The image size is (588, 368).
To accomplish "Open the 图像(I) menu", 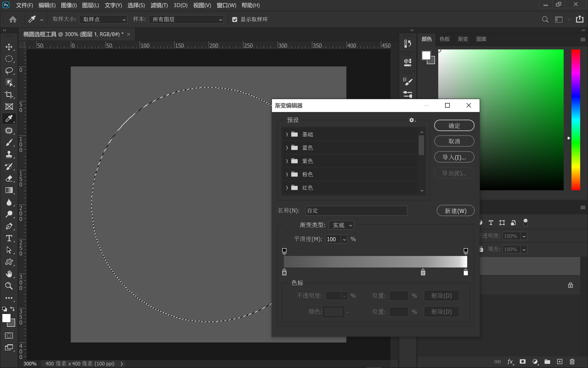I will tap(69, 5).
